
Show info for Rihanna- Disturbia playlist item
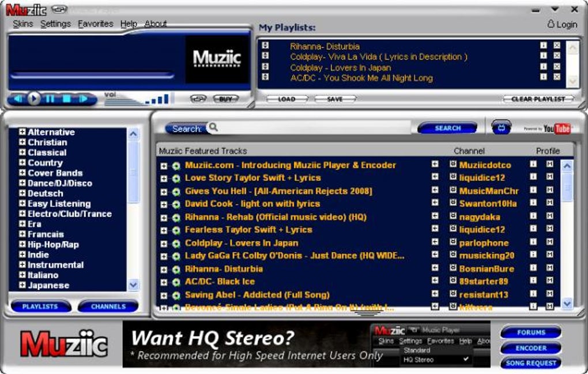click(544, 45)
